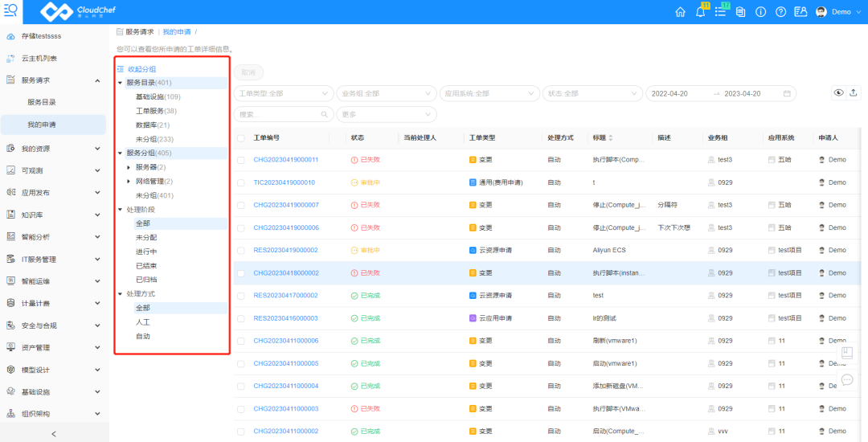This screenshot has width=868, height=442.
Task: Select 进行中 processing stage
Action: point(146,252)
